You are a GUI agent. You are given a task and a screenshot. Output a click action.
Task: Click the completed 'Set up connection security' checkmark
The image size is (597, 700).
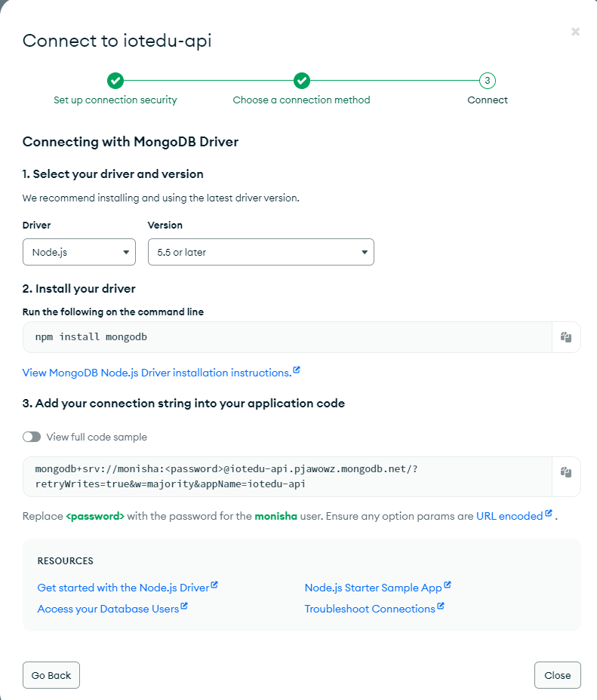click(x=115, y=81)
